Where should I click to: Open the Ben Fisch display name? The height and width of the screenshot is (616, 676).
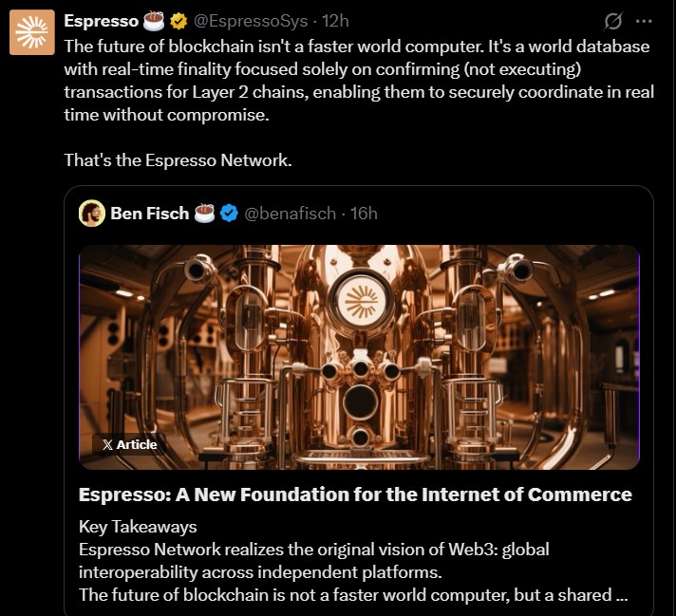[150, 213]
